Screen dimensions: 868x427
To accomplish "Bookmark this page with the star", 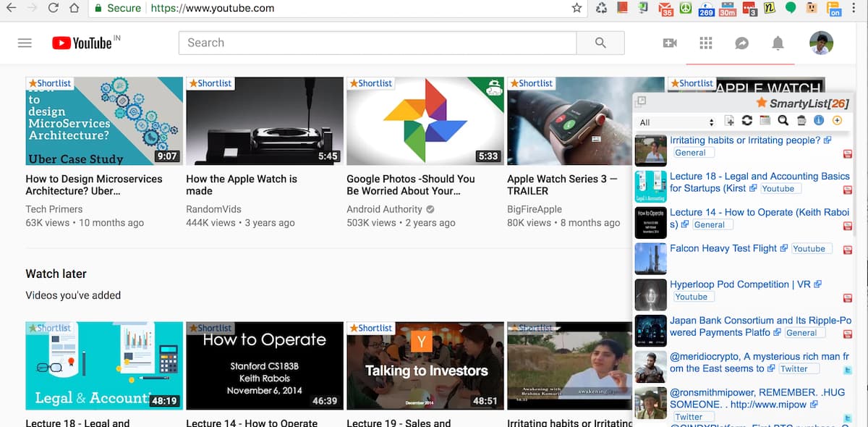I will click(576, 8).
